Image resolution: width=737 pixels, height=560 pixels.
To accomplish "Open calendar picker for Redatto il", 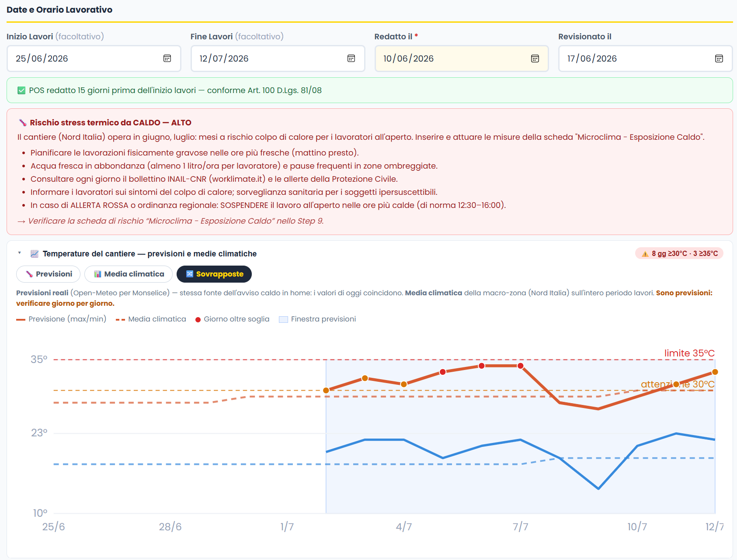I will coord(535,59).
